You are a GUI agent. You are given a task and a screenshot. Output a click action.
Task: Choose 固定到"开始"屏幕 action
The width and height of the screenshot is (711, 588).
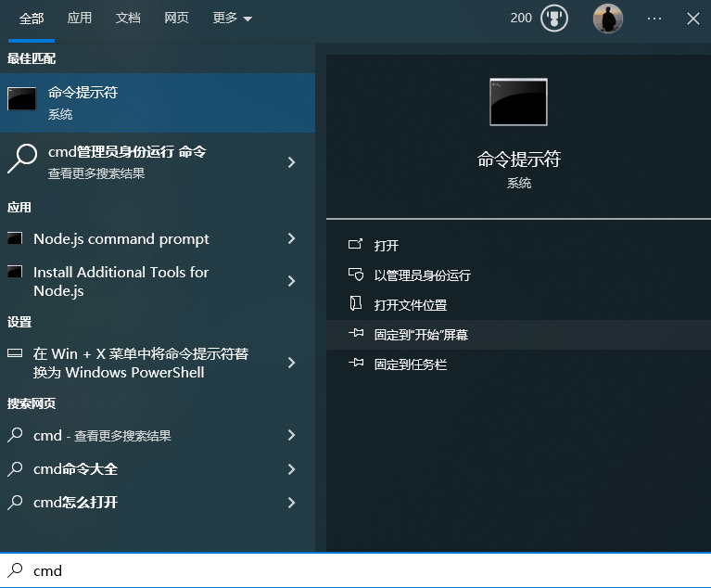pyautogui.click(x=518, y=335)
